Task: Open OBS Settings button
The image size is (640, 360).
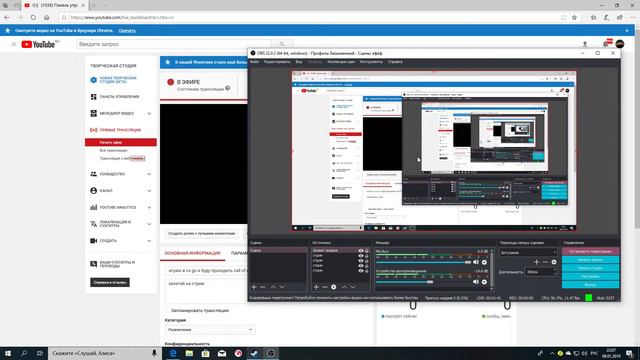Action: pos(590,277)
